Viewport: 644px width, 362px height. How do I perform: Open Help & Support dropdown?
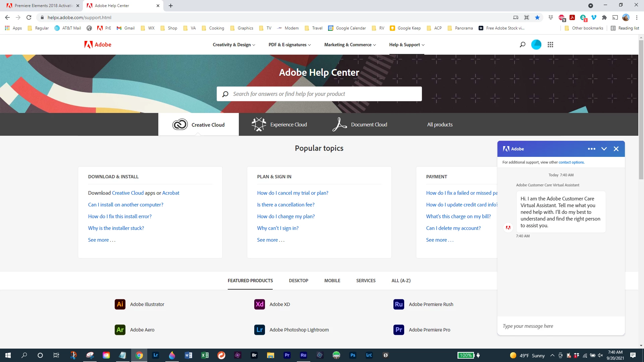pyautogui.click(x=407, y=45)
